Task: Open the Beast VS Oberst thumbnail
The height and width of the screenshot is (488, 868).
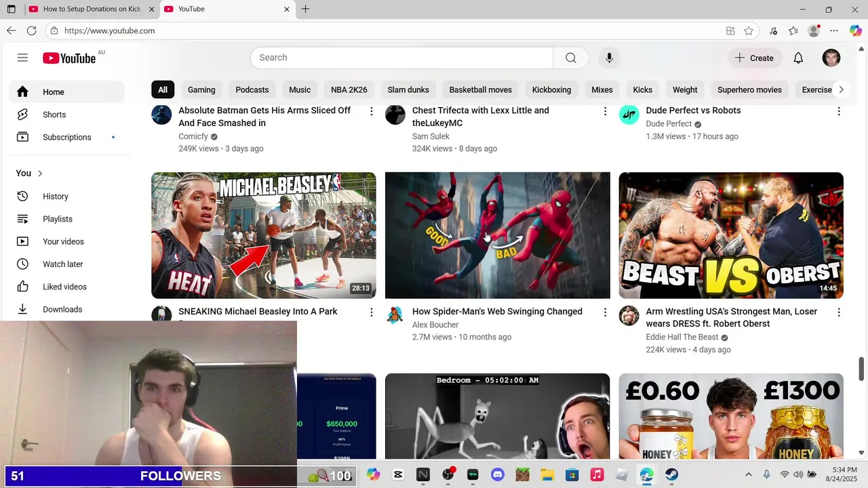Action: [731, 235]
